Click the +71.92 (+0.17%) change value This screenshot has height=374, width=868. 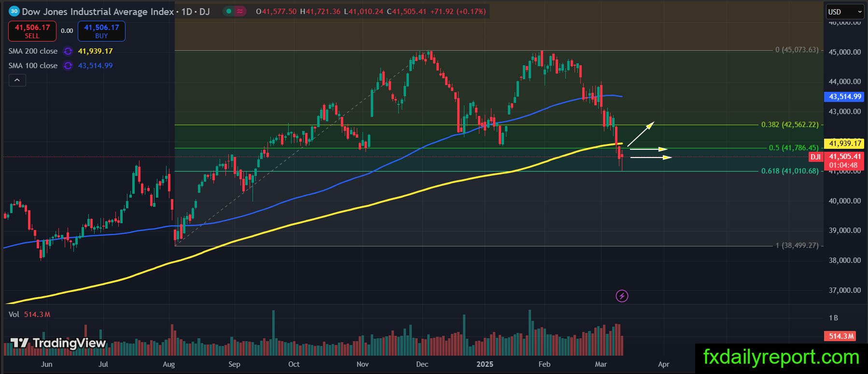(x=458, y=12)
